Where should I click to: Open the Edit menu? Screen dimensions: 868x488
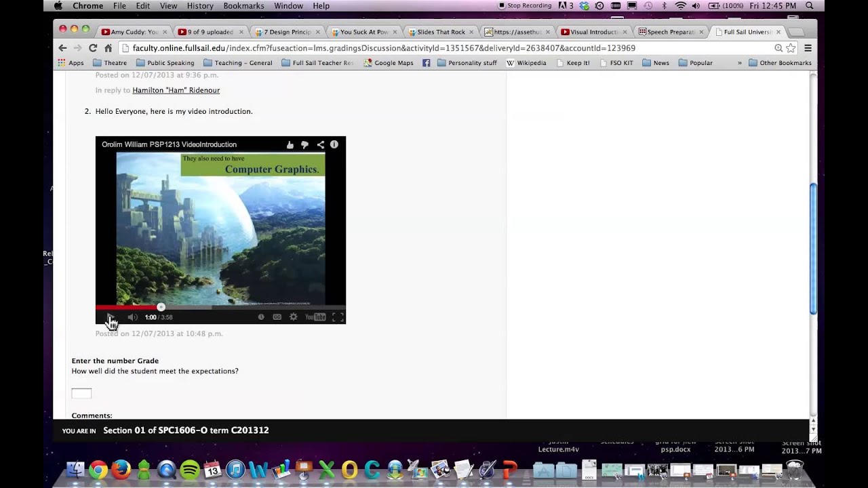coord(142,5)
